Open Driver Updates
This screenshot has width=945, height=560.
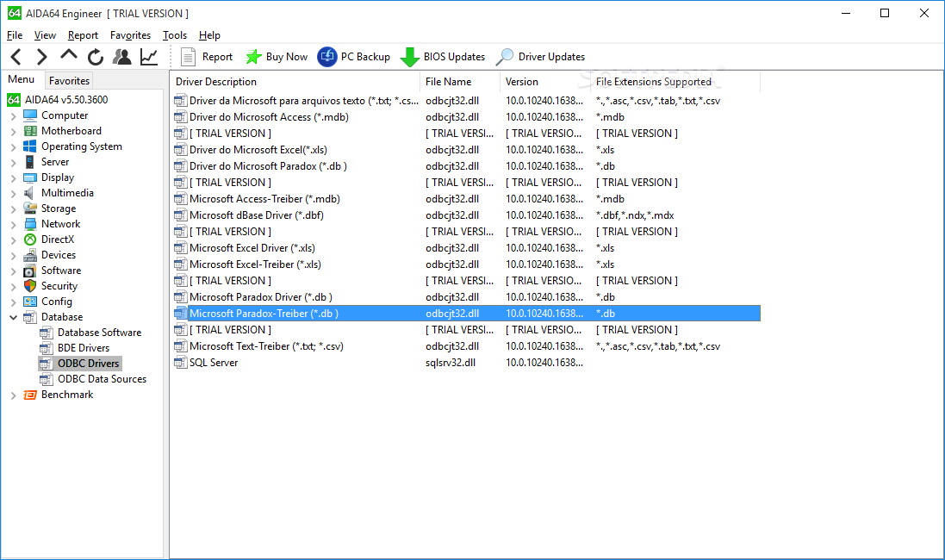pyautogui.click(x=541, y=57)
